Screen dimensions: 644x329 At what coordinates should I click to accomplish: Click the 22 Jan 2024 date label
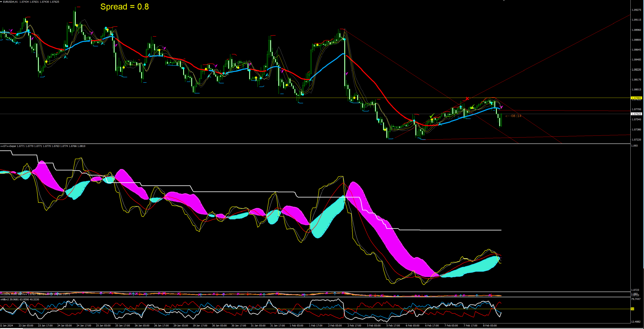point(7,325)
